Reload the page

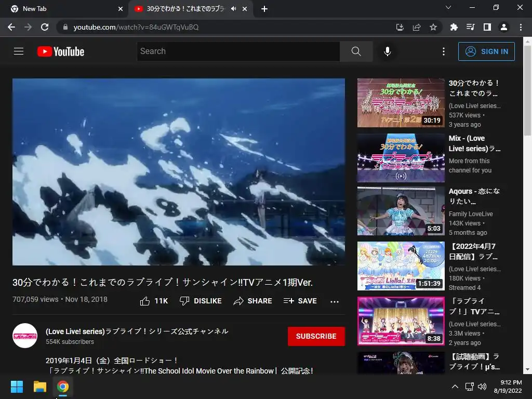(45, 27)
